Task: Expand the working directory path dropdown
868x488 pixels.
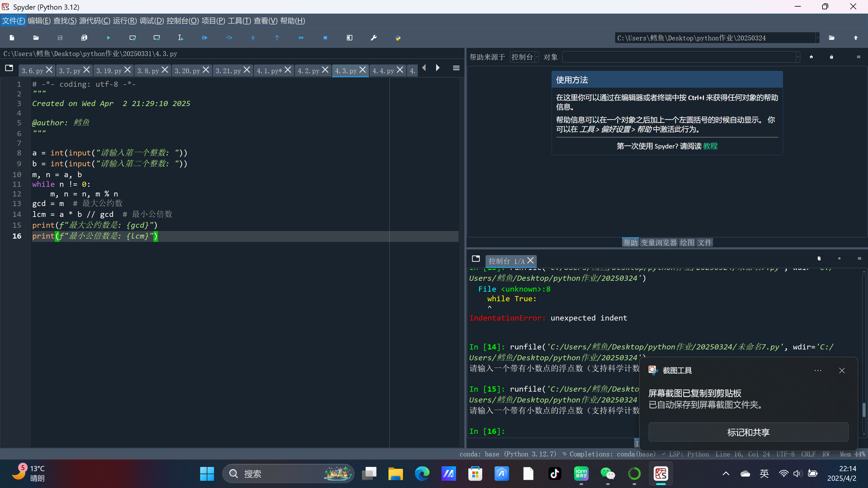Action: 817,38
